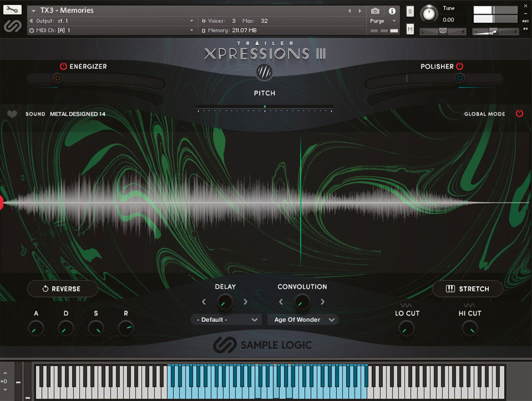Enable the Reverse button
The width and height of the screenshot is (532, 401).
pos(63,289)
